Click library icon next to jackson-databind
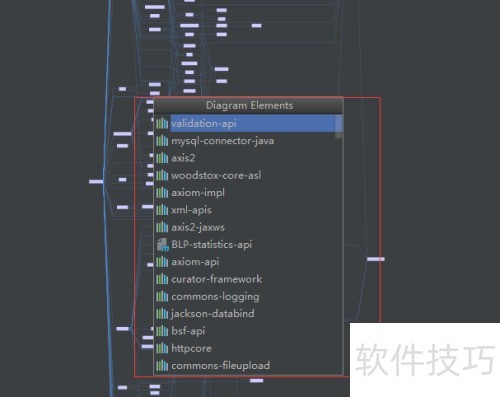Viewport: 500px width, 397px height. (x=162, y=314)
